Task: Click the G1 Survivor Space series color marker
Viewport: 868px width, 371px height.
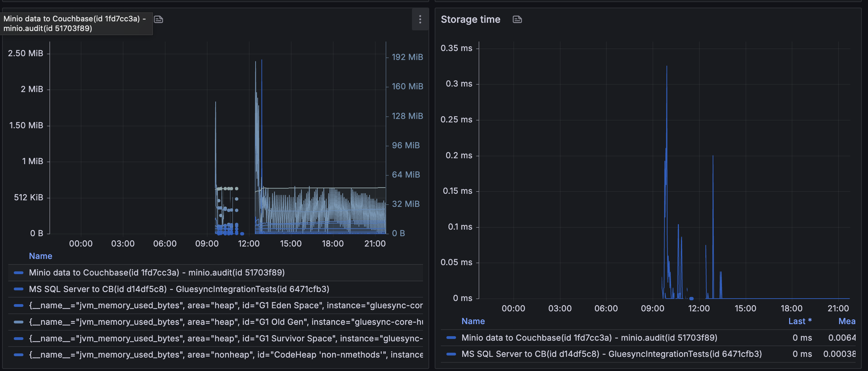Action: (19, 339)
